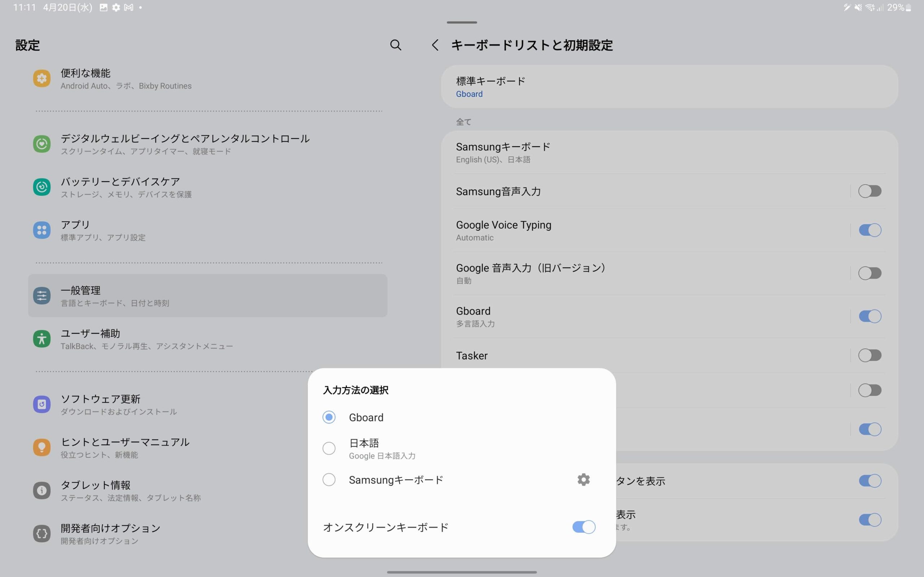The height and width of the screenshot is (577, 924).
Task: Open ヒントとユーザーマニュアル entry
Action: 208,447
